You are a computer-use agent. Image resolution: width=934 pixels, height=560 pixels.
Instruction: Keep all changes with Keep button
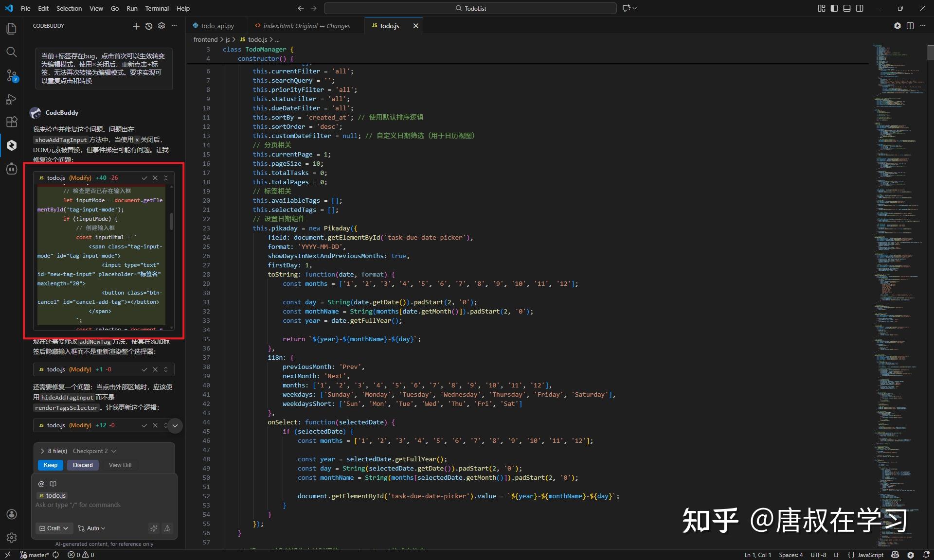pos(51,465)
